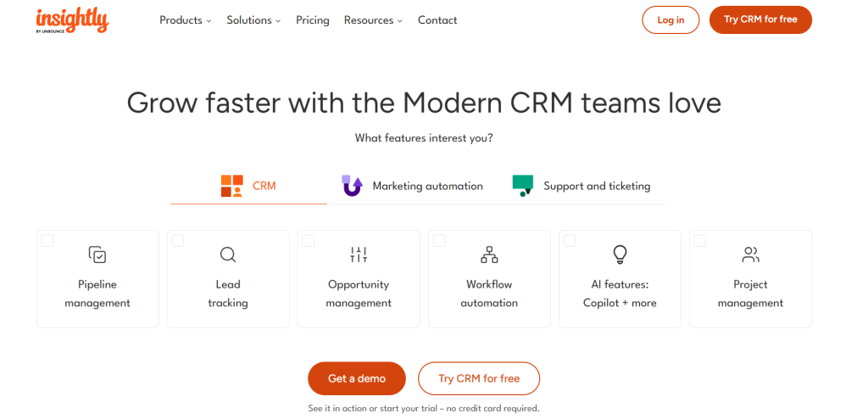Open the Solutions dropdown menu
This screenshot has width=868, height=419.
(x=254, y=20)
